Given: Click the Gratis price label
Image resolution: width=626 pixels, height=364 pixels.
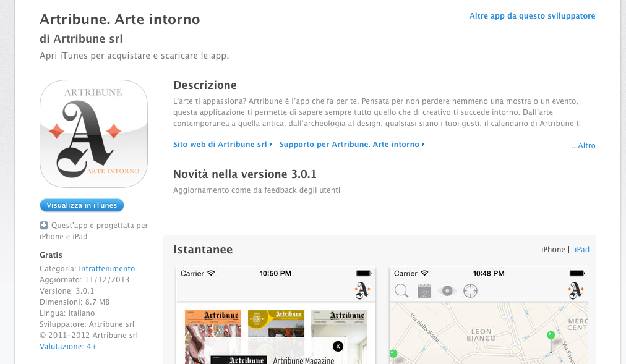Looking at the screenshot, I should (51, 255).
